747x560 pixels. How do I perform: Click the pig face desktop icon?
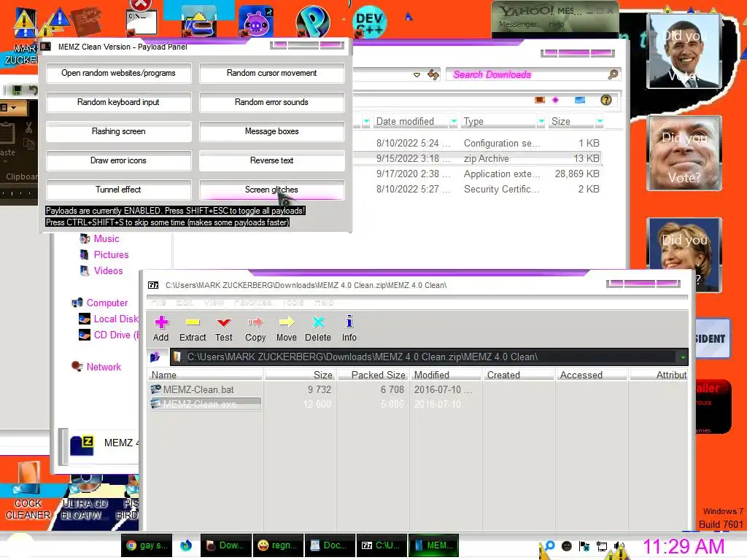256,22
